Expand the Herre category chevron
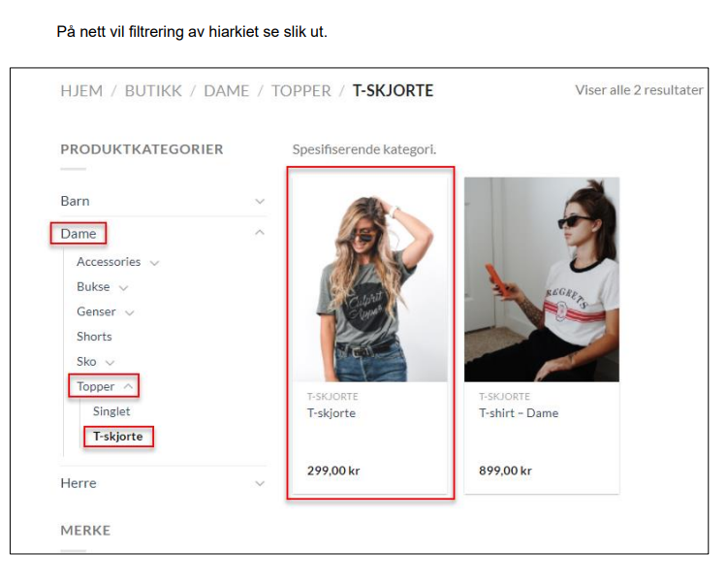 260,483
